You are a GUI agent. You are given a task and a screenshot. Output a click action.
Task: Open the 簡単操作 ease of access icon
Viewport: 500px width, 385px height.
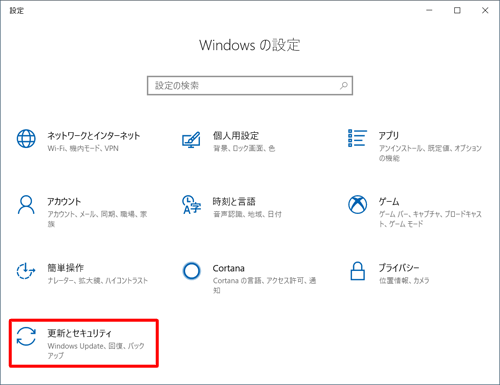(26, 271)
